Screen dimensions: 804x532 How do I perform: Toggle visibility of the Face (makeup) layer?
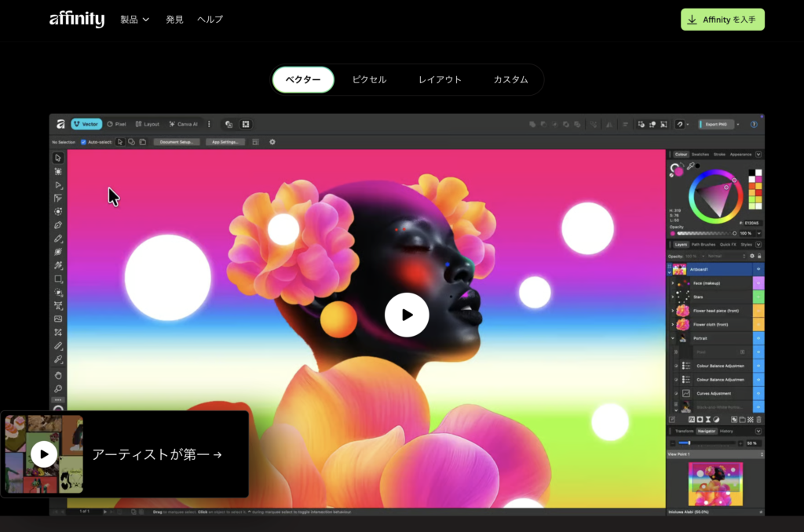(x=758, y=283)
